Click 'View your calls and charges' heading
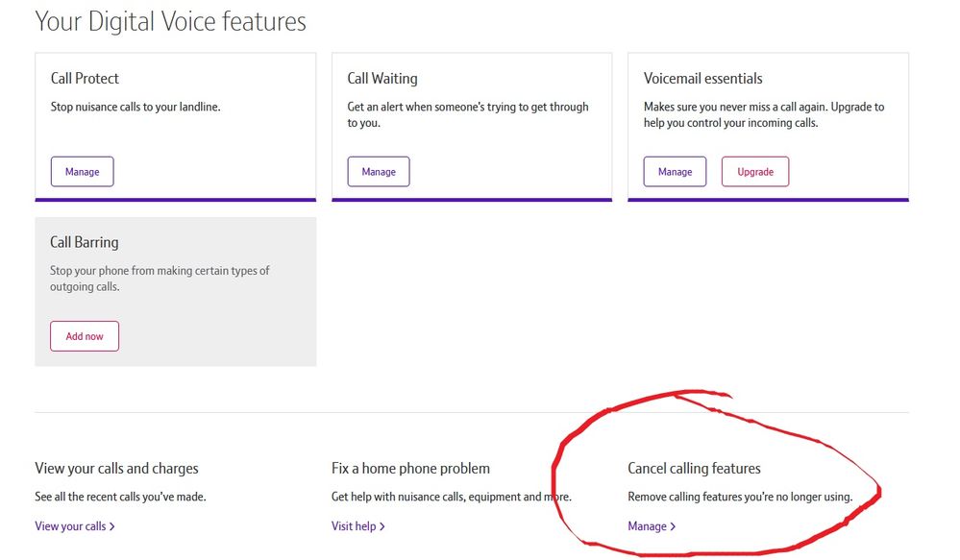Image resolution: width=960 pixels, height=560 pixels. click(116, 469)
